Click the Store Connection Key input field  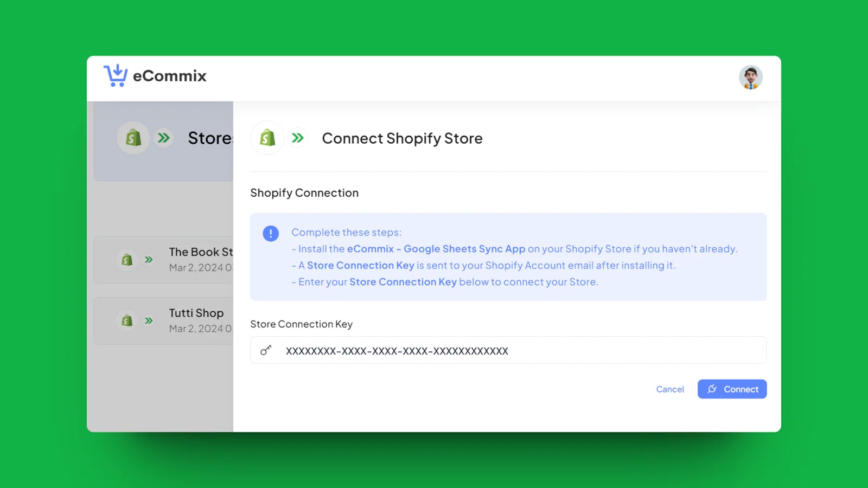click(508, 350)
